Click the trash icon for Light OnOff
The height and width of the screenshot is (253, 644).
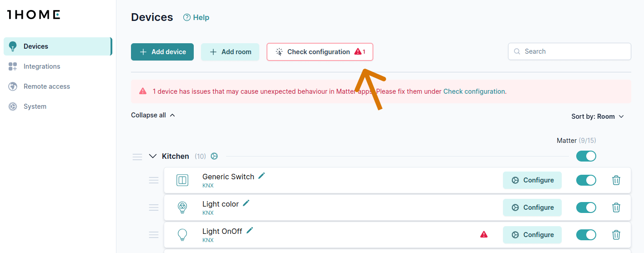click(616, 235)
